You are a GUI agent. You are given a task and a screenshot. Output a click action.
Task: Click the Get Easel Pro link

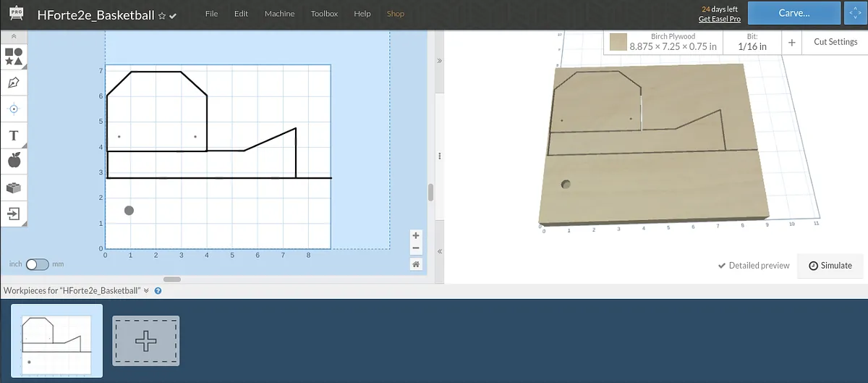pyautogui.click(x=719, y=19)
